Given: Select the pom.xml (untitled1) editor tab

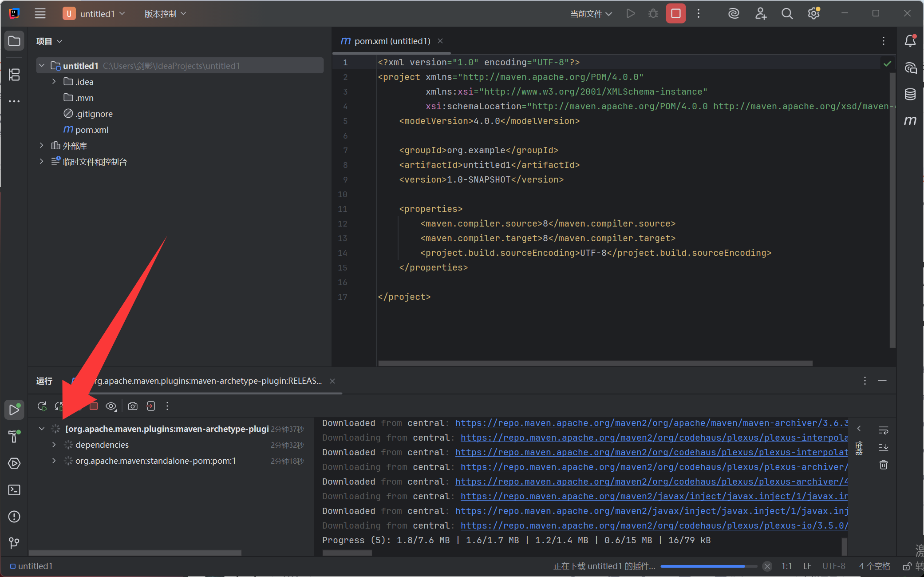Looking at the screenshot, I should point(391,41).
